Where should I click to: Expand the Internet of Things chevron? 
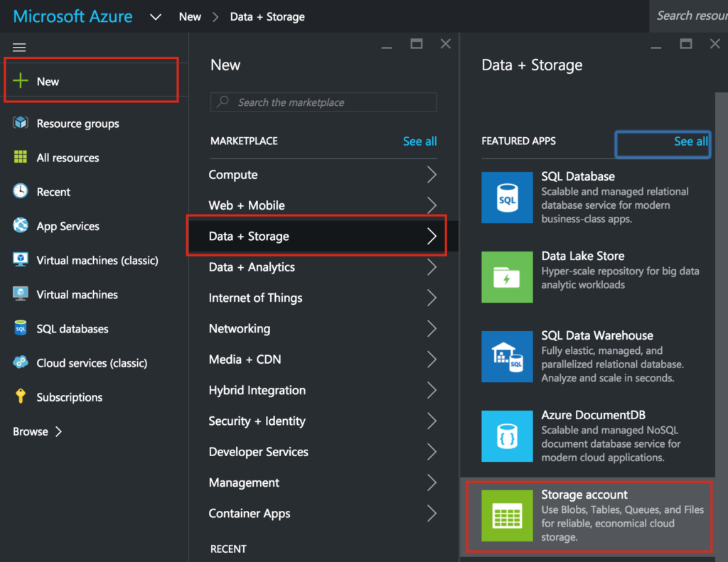point(432,298)
